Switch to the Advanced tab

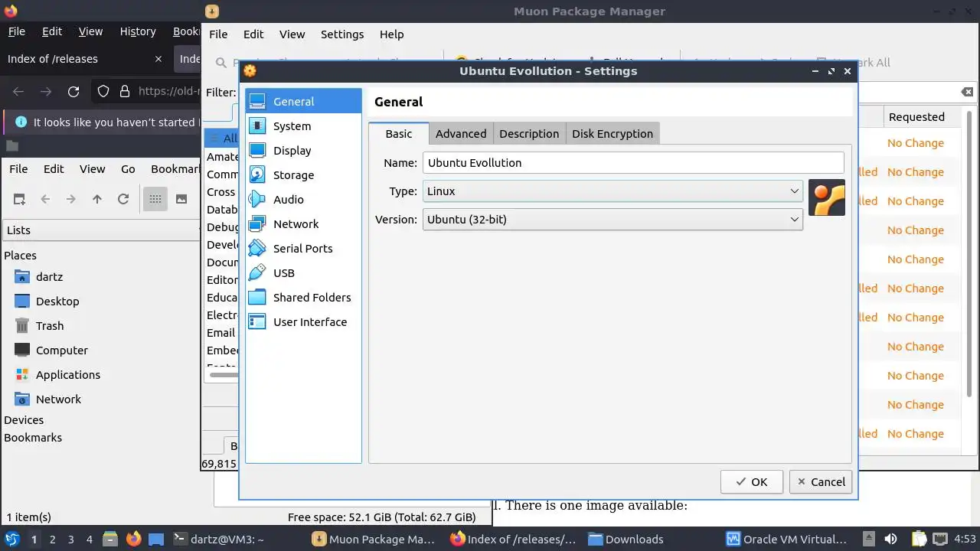click(461, 133)
